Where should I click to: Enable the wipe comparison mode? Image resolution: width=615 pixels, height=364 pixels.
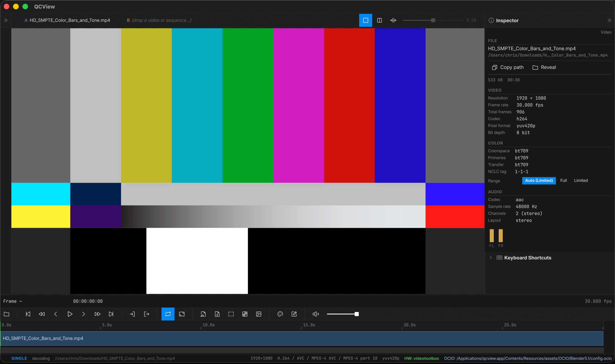pyautogui.click(x=393, y=20)
